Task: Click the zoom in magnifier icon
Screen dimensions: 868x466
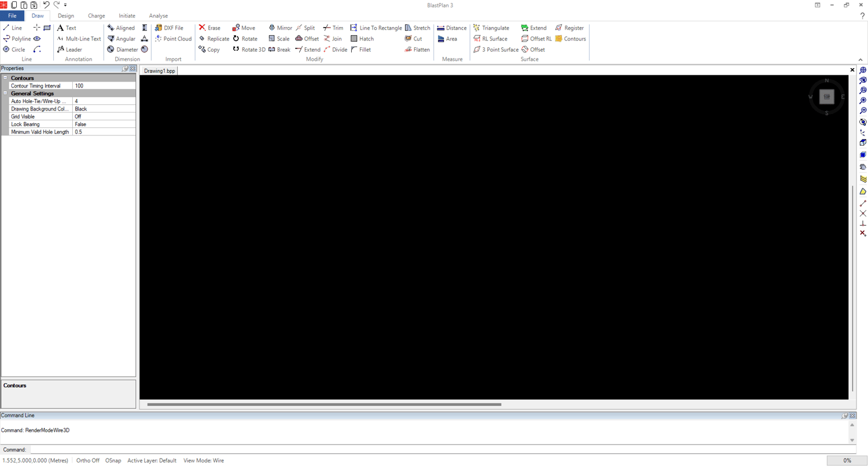Action: (x=863, y=101)
